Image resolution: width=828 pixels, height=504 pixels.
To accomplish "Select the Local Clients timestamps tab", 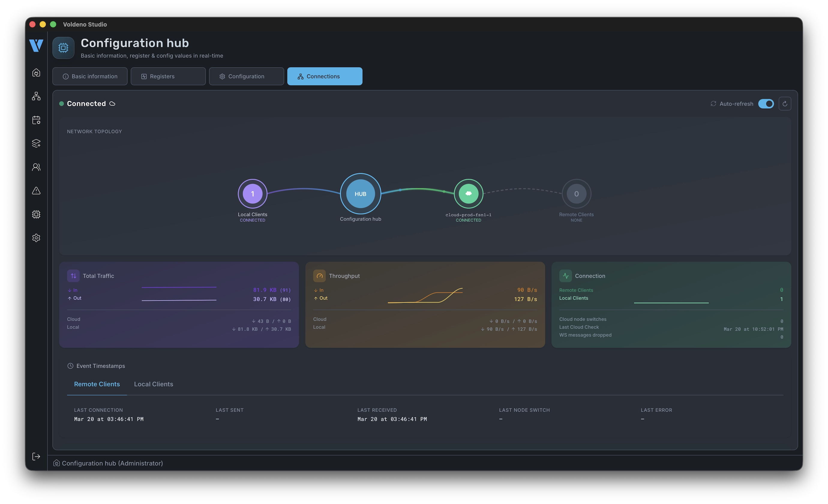I will (154, 384).
